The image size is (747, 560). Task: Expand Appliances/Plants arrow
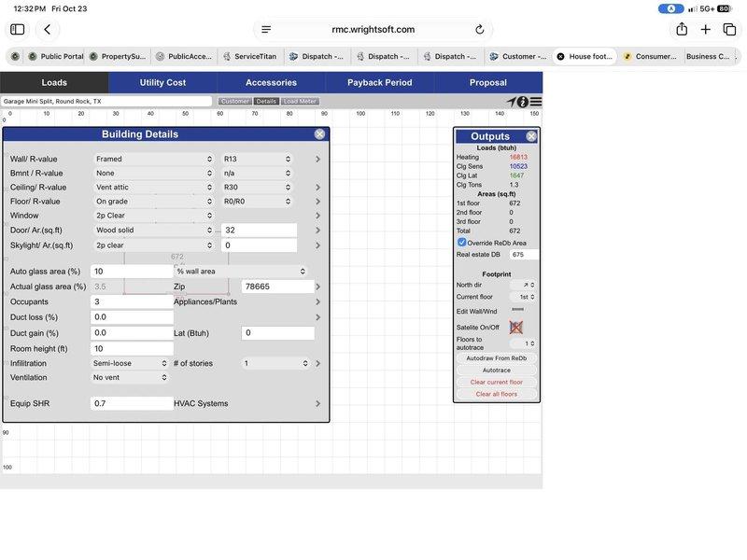(317, 301)
